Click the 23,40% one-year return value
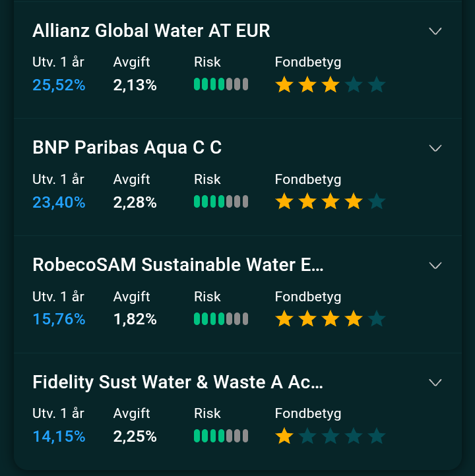This screenshot has width=475, height=476. click(59, 202)
